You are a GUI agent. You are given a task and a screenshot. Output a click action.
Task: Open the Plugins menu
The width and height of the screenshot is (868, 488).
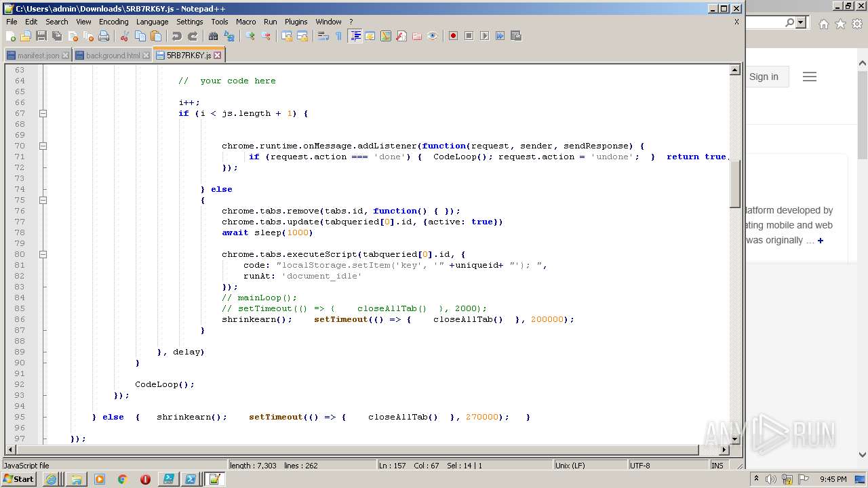pyautogui.click(x=296, y=22)
